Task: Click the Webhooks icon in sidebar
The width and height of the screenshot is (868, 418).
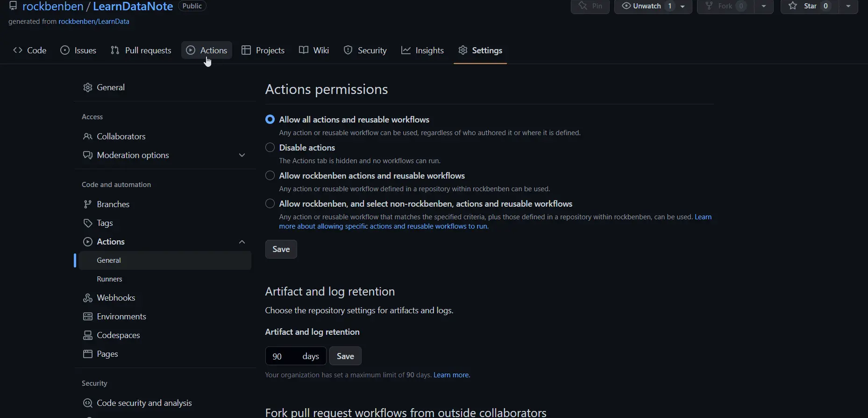Action: 87,298
